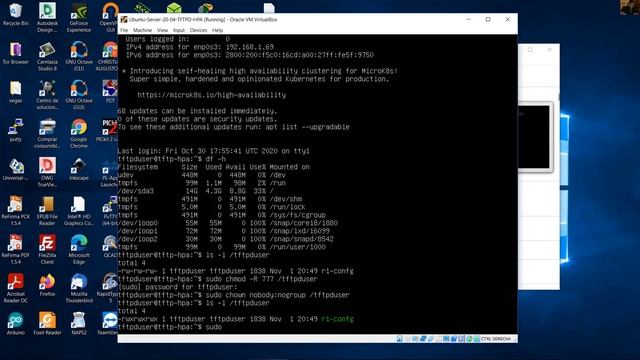Close the background window behind VirtualBox
The image size is (640, 360).
[549, 50]
